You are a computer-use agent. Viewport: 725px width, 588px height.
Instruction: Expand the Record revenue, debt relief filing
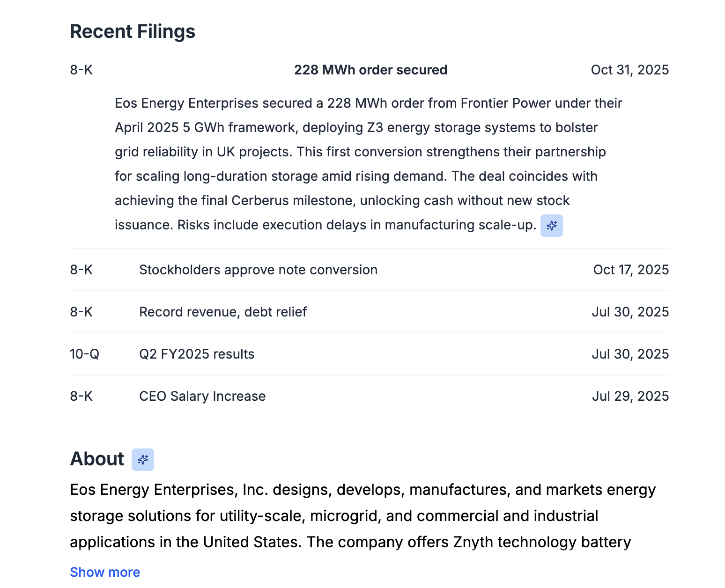click(223, 312)
